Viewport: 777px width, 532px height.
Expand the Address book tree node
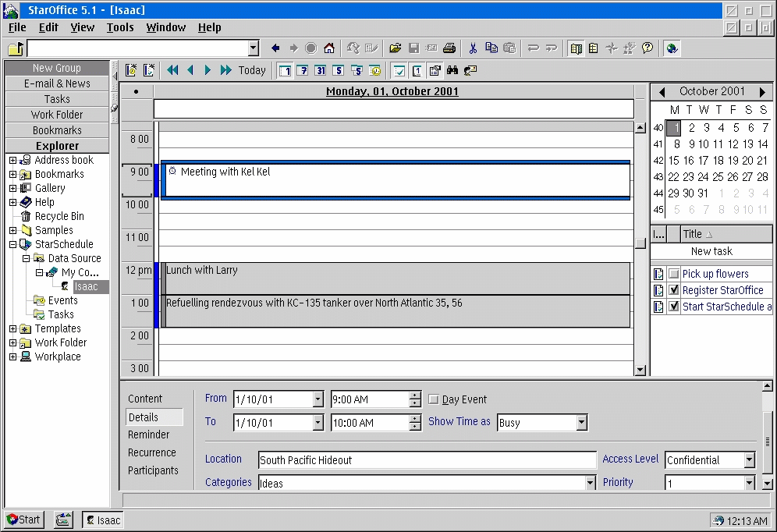pyautogui.click(x=13, y=161)
